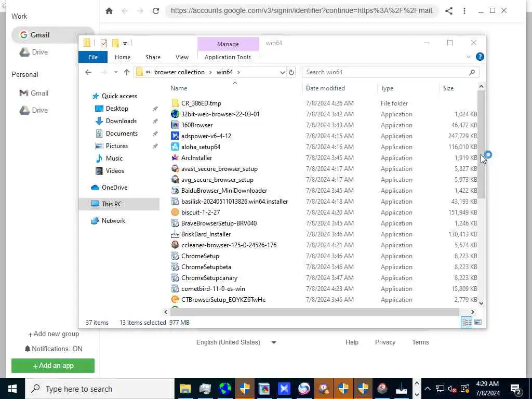The height and width of the screenshot is (399, 532).
Task: Reload the Google sign-in page
Action: 156,11
